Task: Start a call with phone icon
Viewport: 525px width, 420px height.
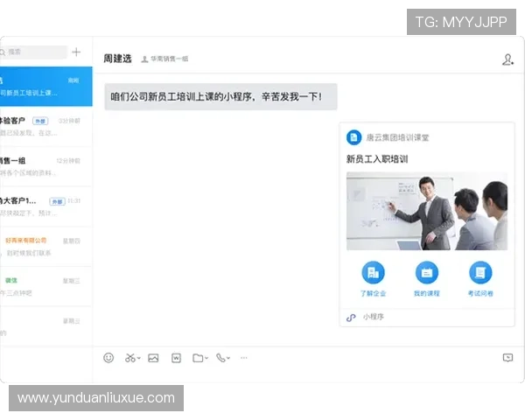Action: point(220,358)
